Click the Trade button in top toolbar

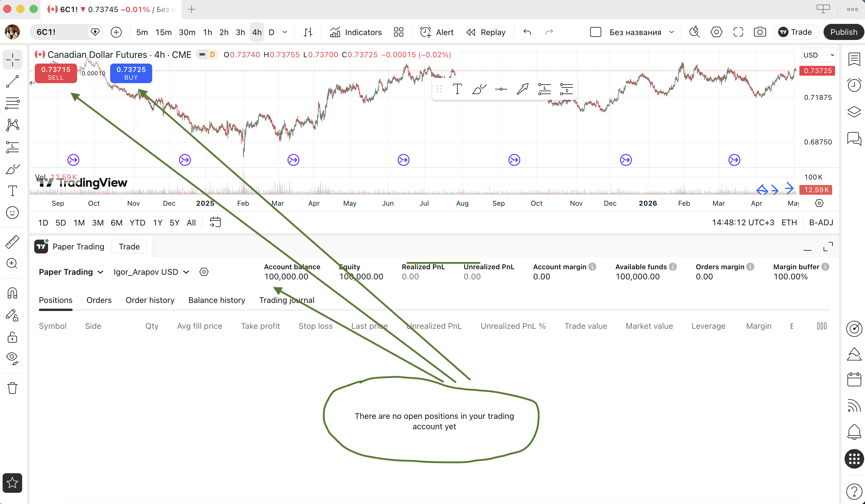pyautogui.click(x=796, y=32)
